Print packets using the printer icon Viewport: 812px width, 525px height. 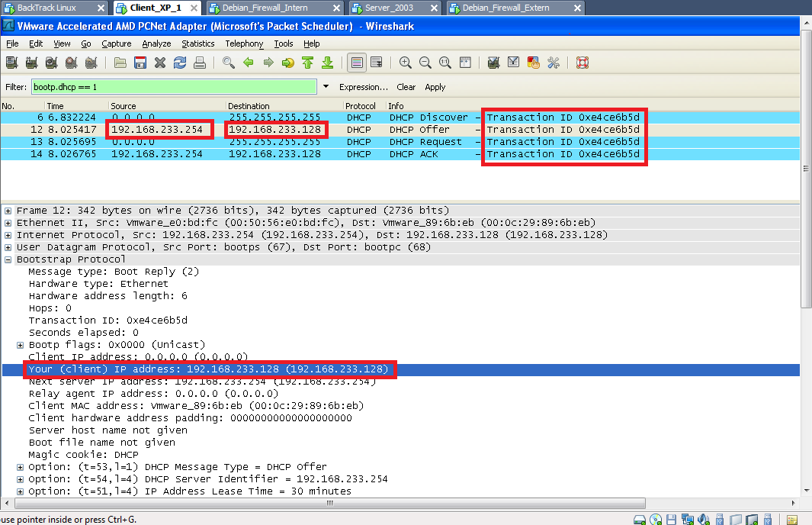(199, 63)
